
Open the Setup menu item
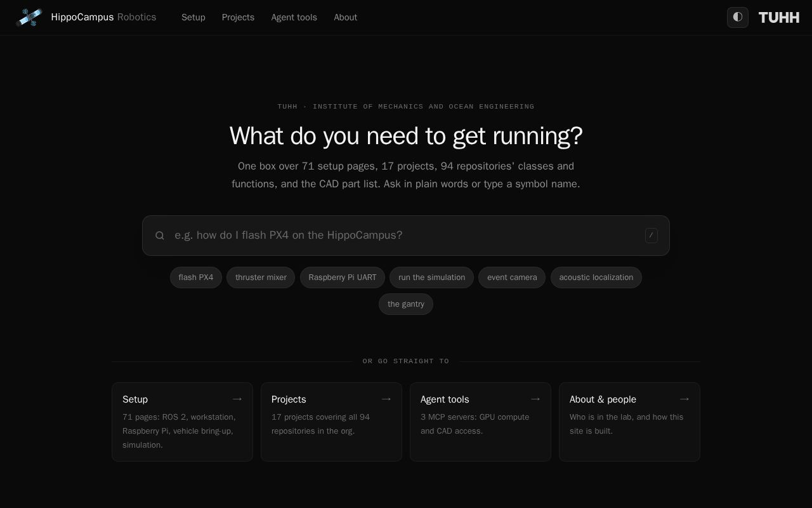tap(193, 17)
